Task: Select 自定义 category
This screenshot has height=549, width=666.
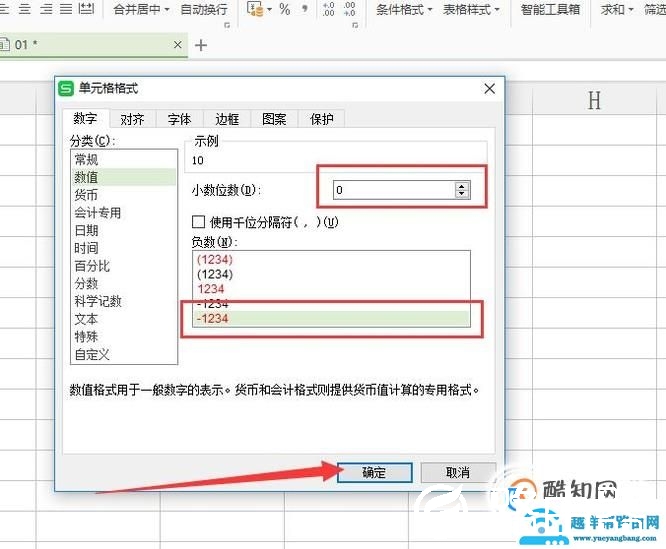Action: pyautogui.click(x=124, y=354)
